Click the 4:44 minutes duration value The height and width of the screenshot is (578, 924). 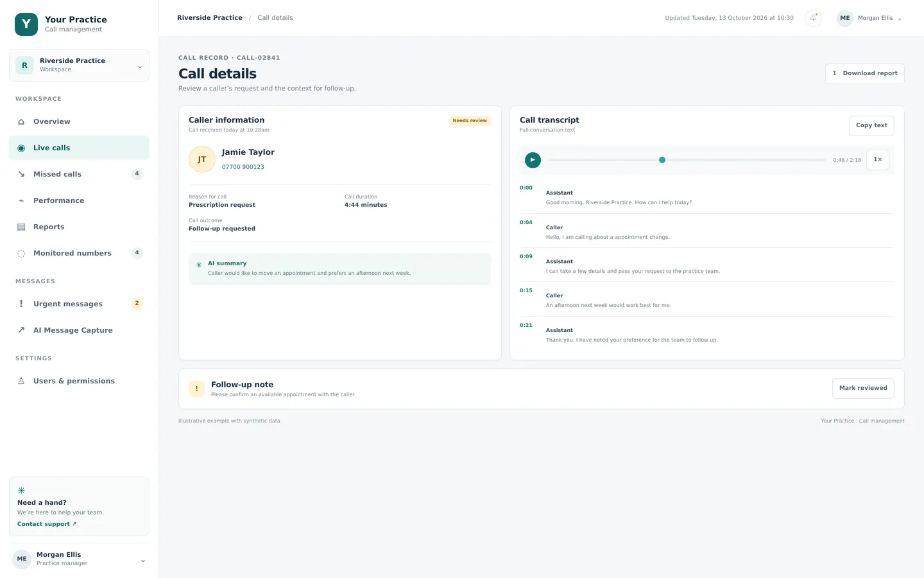pos(366,205)
